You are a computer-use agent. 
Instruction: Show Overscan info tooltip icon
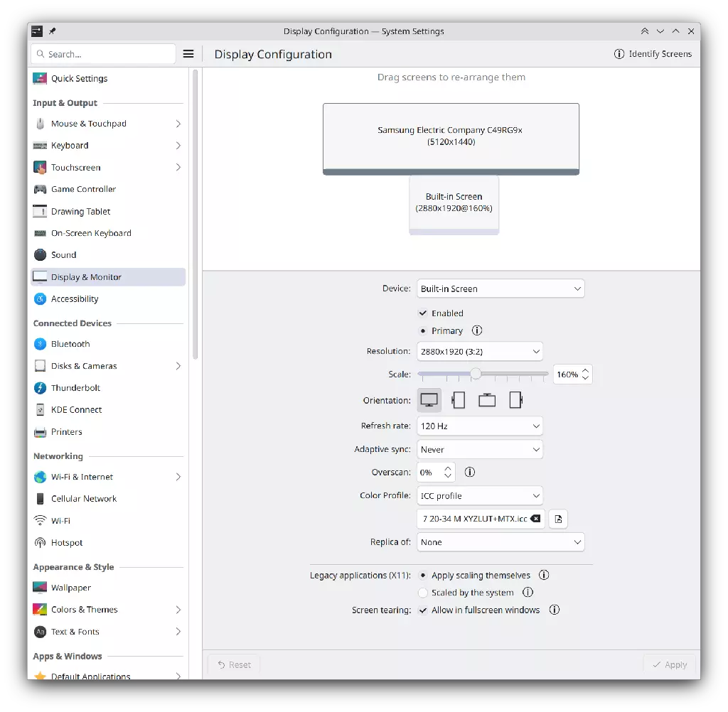470,472
